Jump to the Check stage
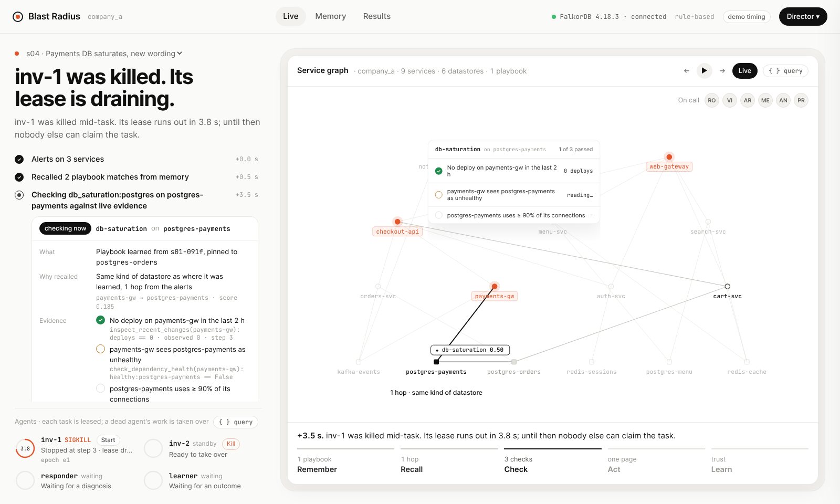This screenshot has height=504, width=840. (552, 462)
